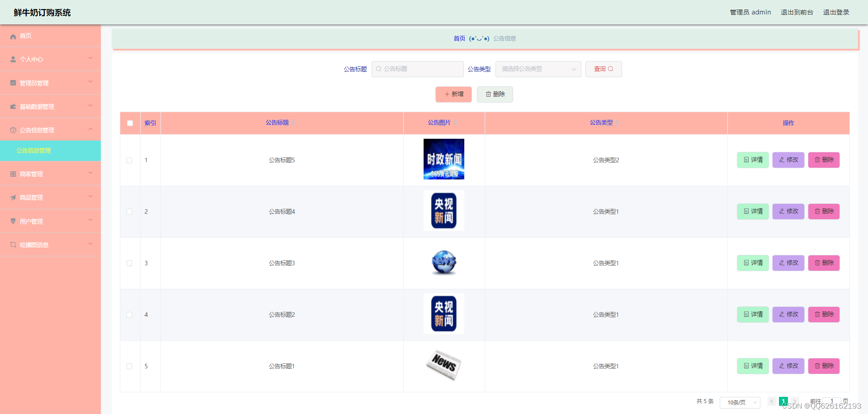Click the paper-plane icon for 商品管理
Screen dimensions: 868x414
13,198
